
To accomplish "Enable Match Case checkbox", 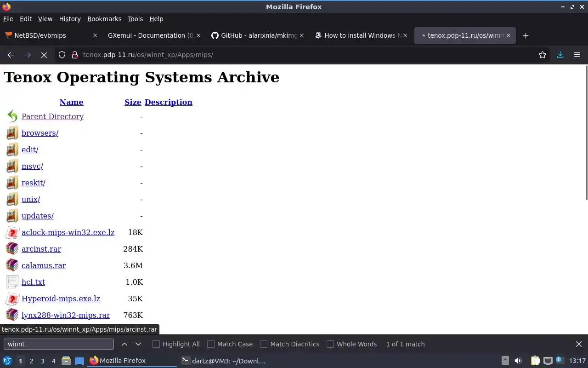I will [211, 344].
